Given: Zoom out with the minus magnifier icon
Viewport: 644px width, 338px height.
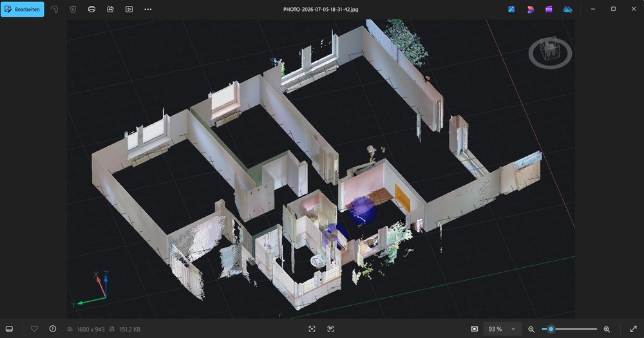Looking at the screenshot, I should [531, 329].
